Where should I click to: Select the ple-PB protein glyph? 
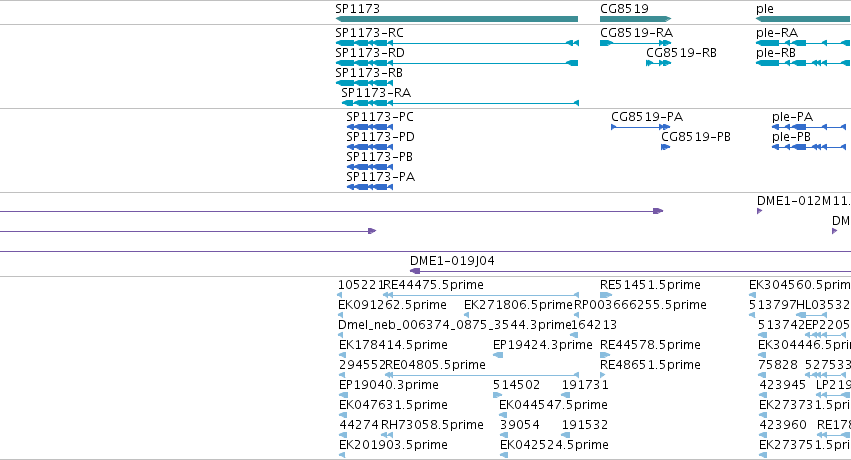tap(809, 147)
